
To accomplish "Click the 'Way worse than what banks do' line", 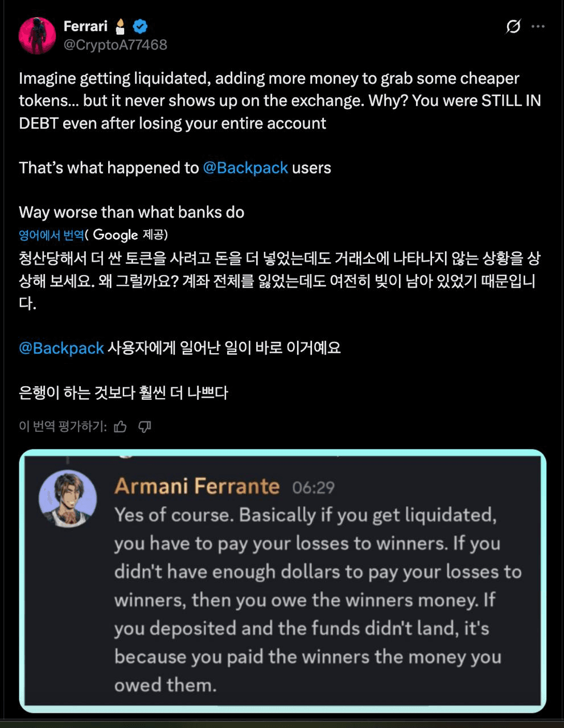I will point(131,212).
